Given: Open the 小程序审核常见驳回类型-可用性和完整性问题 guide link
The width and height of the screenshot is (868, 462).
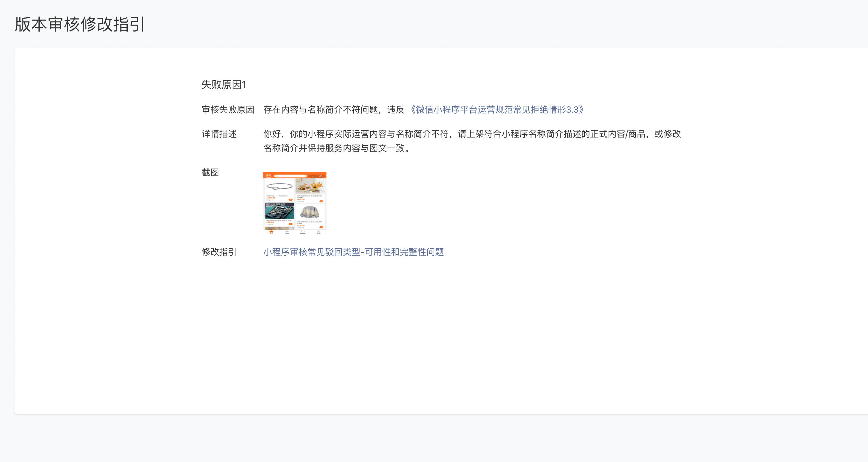Looking at the screenshot, I should click(x=354, y=252).
